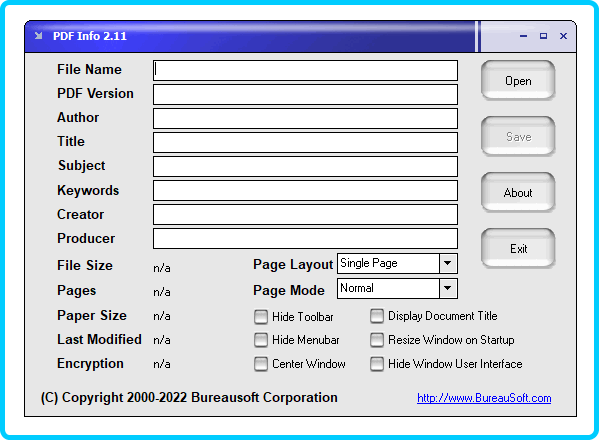The height and width of the screenshot is (440, 599).
Task: Click the Paper Size n/a value
Action: click(x=162, y=316)
